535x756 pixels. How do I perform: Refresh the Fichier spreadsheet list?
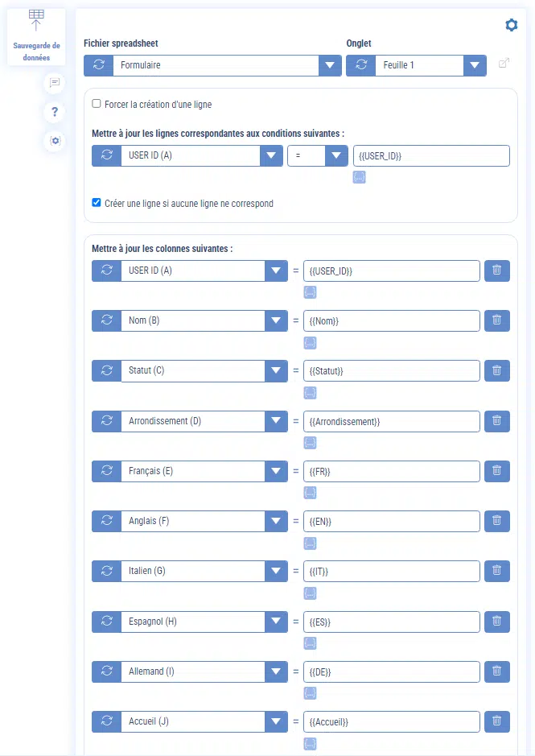(98, 65)
